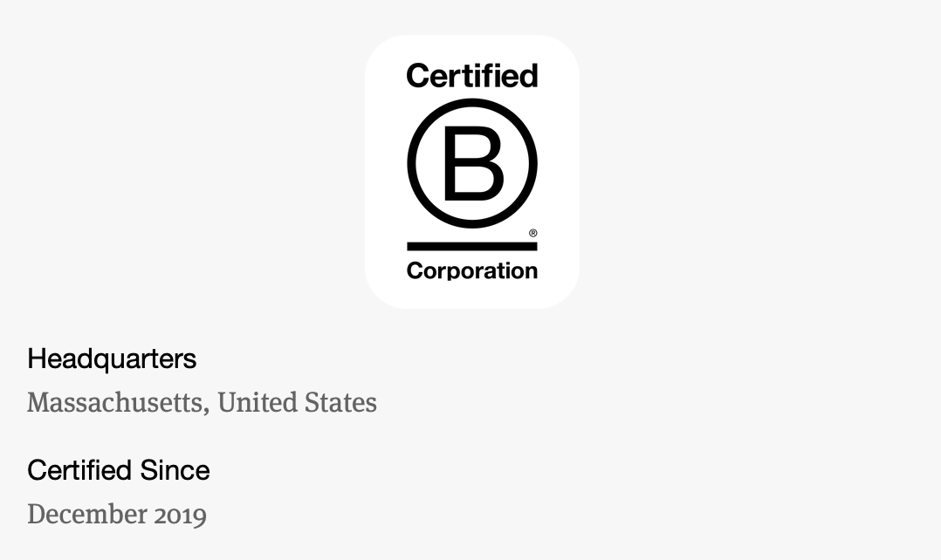Click the letter B inside the circle
The width and height of the screenshot is (941, 560).
tap(472, 164)
